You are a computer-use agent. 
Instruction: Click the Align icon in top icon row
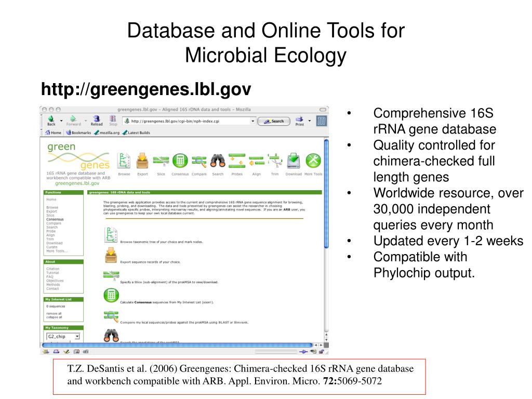coord(256,161)
